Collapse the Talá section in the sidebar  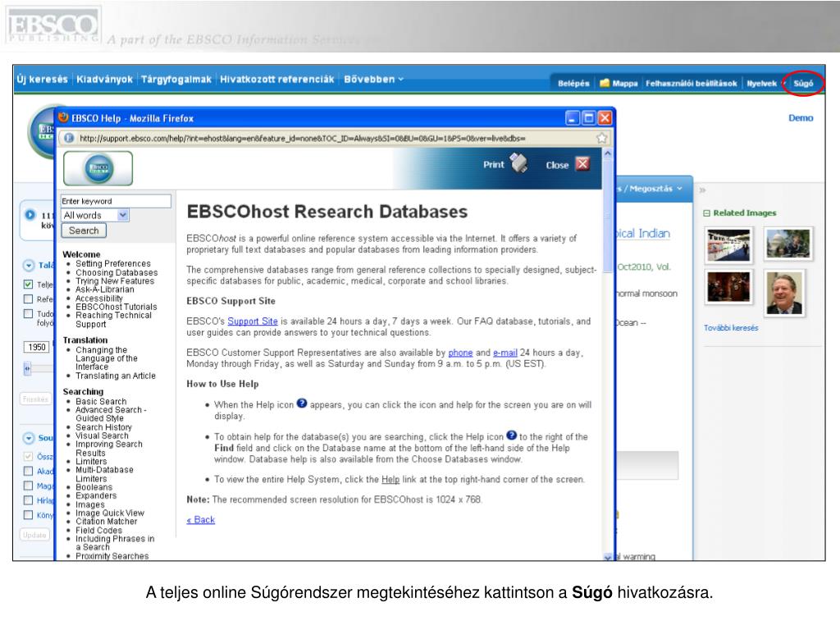(x=29, y=265)
